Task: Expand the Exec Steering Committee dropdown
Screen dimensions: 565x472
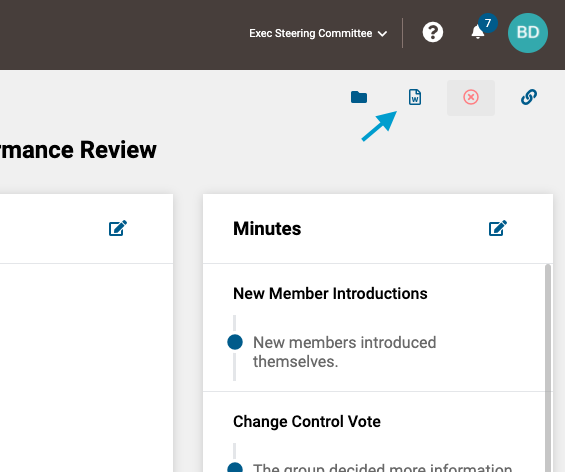Action: click(318, 34)
